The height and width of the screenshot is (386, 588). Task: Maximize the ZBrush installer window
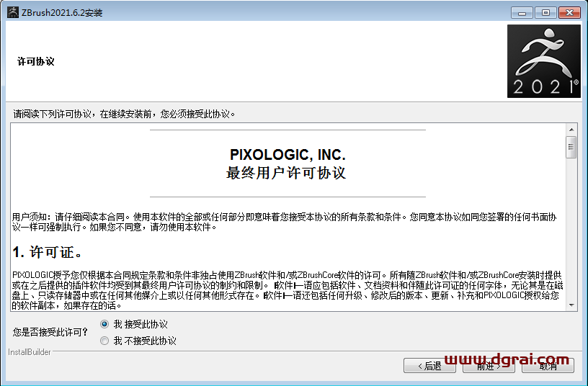coord(545,13)
